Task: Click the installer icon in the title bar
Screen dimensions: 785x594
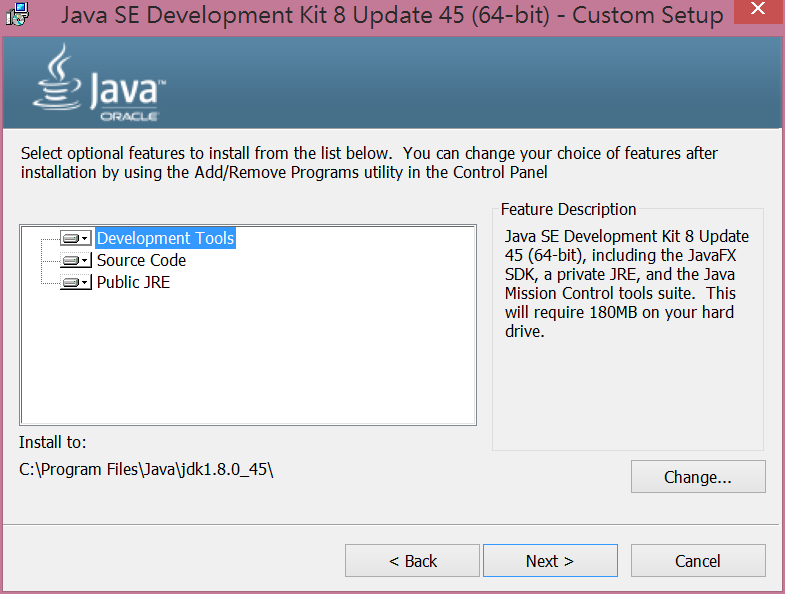Action: (x=17, y=15)
